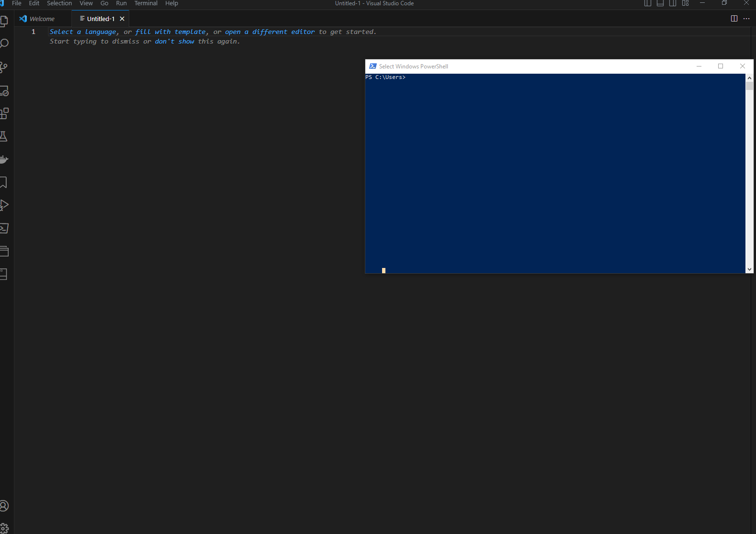The height and width of the screenshot is (534, 756).
Task: Click the 'Select a language' link
Action: click(83, 32)
